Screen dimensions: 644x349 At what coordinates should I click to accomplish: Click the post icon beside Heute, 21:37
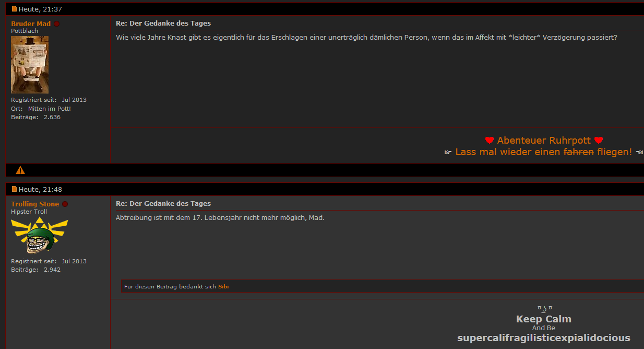point(15,9)
